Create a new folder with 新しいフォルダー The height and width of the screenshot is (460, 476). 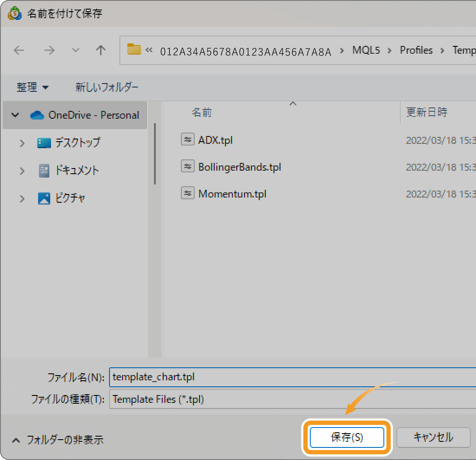point(107,87)
